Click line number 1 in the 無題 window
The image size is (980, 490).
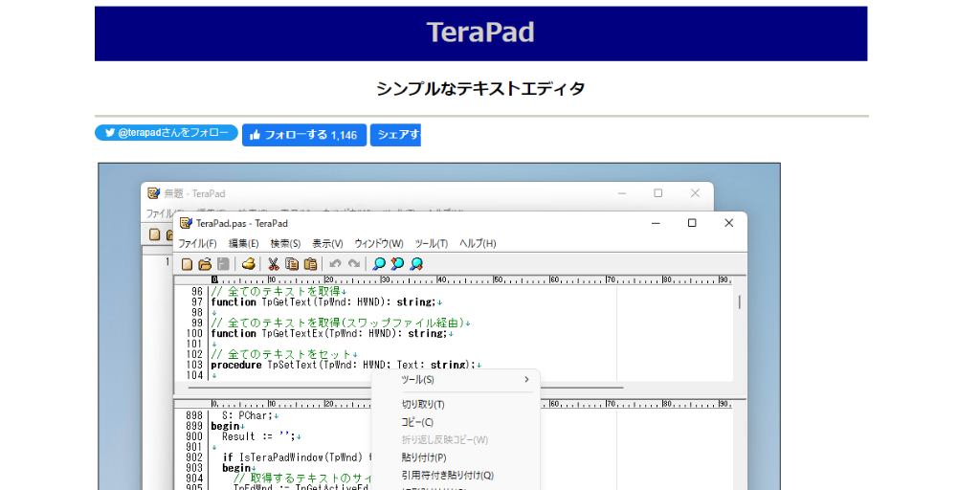(167, 262)
